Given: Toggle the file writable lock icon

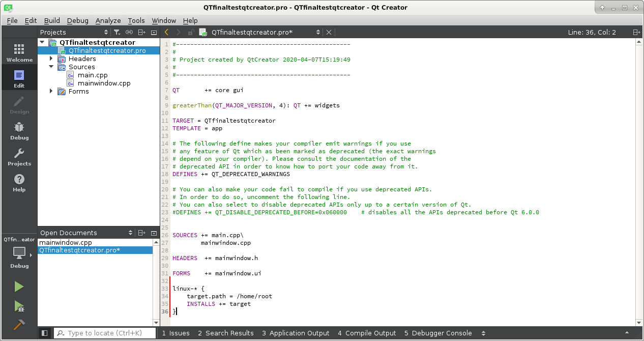Looking at the screenshot, I should pos(191,32).
